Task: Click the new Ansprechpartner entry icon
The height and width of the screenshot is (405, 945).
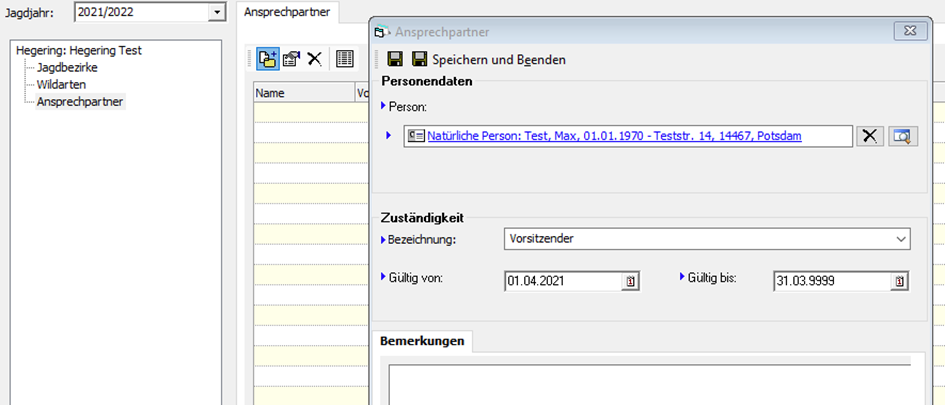Action: (267, 59)
